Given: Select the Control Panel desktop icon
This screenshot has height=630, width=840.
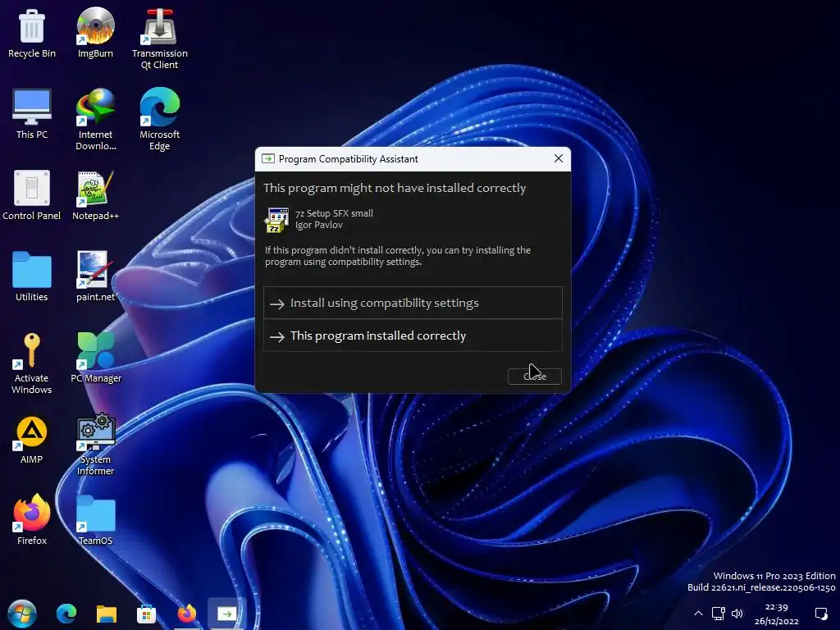Looking at the screenshot, I should point(32,195).
